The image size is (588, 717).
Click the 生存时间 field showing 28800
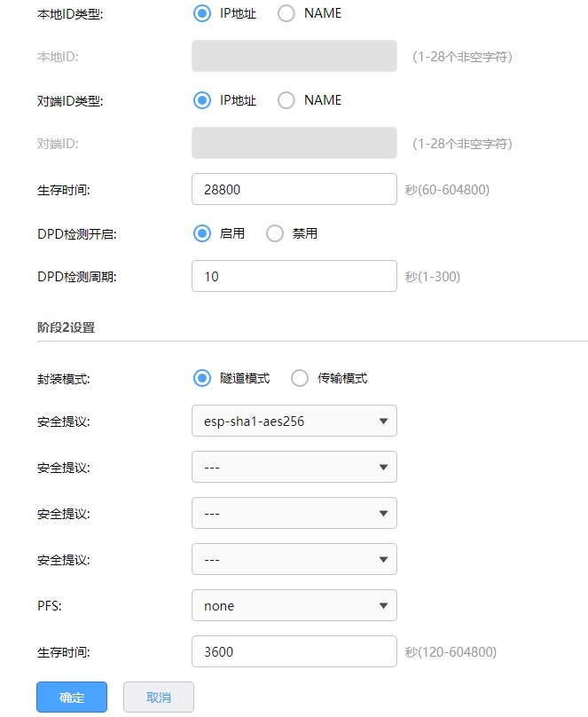point(294,189)
